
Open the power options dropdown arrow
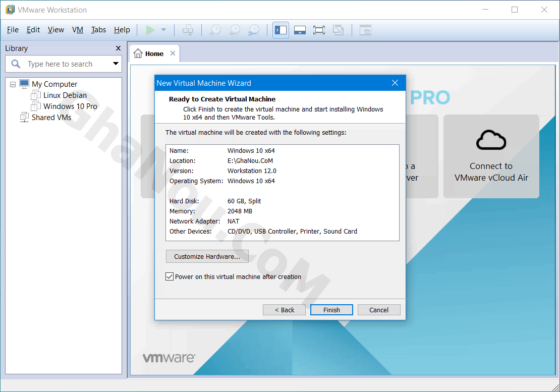pyautogui.click(x=163, y=30)
